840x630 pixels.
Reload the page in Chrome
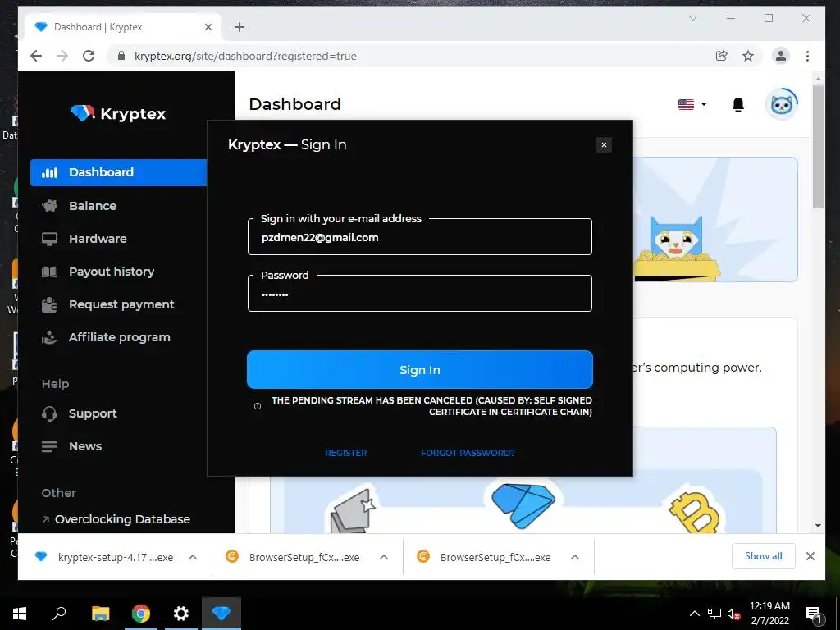89,56
